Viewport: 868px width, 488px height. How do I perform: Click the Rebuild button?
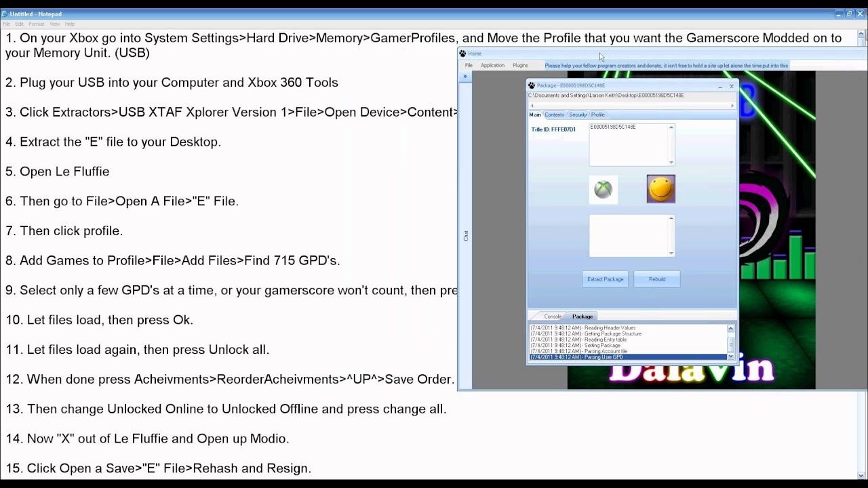pos(657,279)
